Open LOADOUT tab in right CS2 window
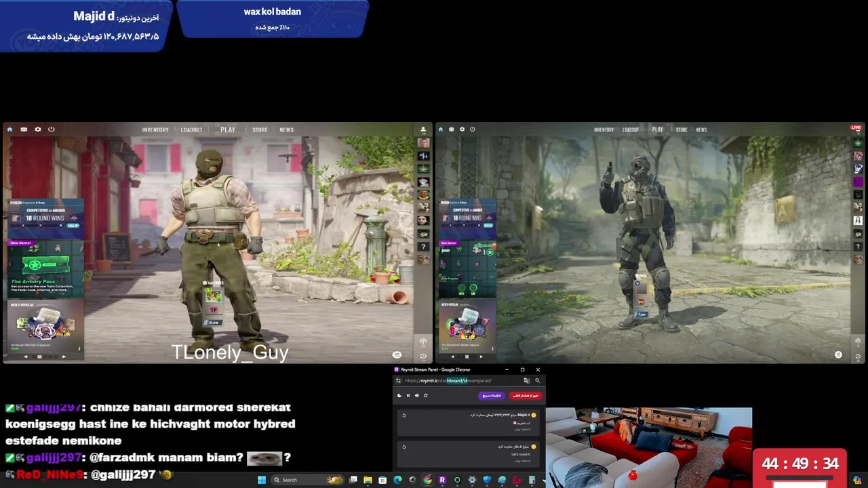This screenshot has height=488, width=868. tap(631, 129)
